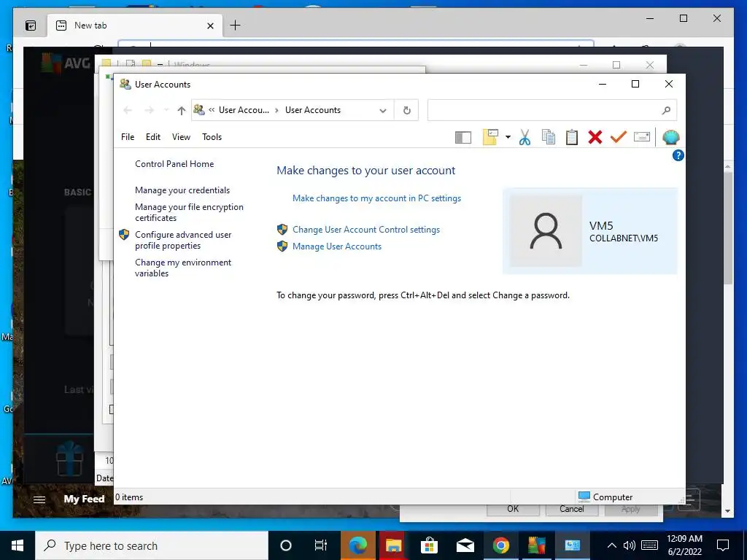Open Make changes to my account in PC settings

(x=377, y=198)
